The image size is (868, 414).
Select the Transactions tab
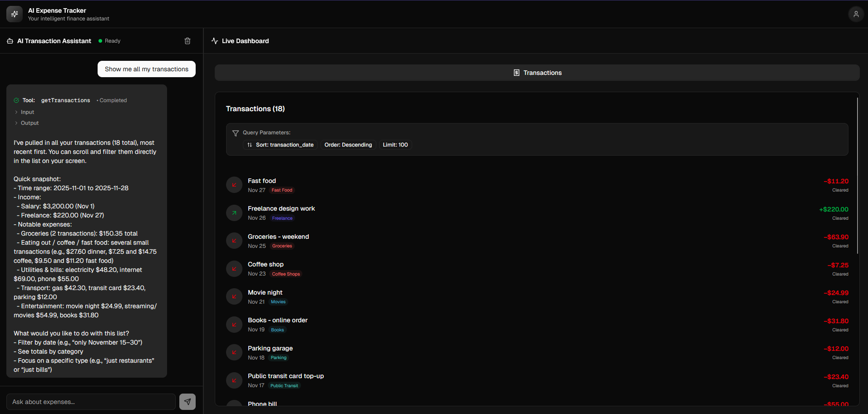537,73
